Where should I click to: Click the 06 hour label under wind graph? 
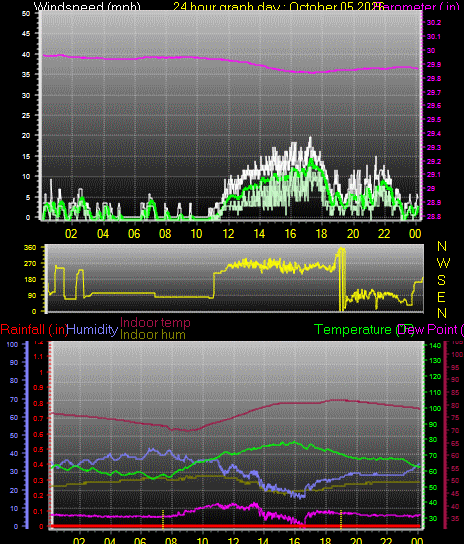[134, 233]
